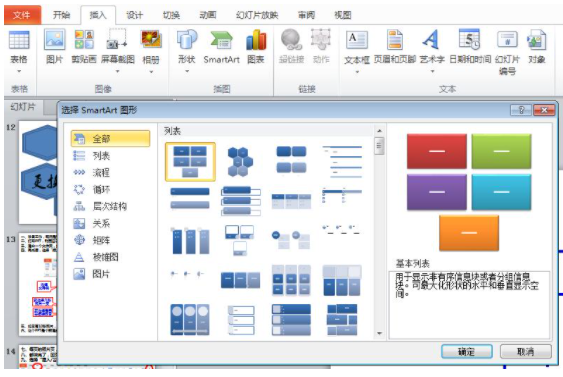Select the 剪贴画 clip art icon
The height and width of the screenshot is (377, 563).
click(84, 39)
